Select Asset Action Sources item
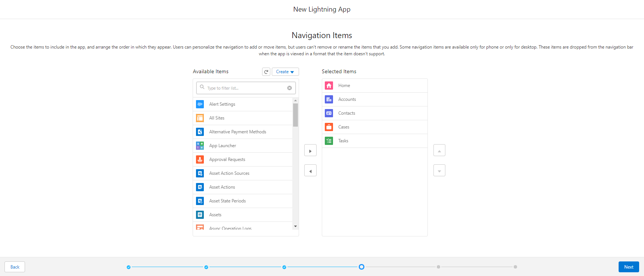 (243, 173)
